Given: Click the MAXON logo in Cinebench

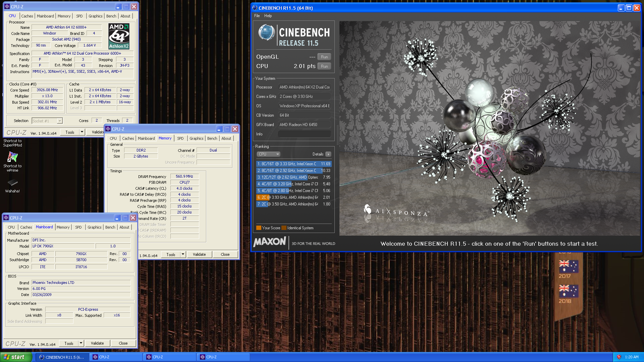Looking at the screenshot, I should click(x=270, y=242).
